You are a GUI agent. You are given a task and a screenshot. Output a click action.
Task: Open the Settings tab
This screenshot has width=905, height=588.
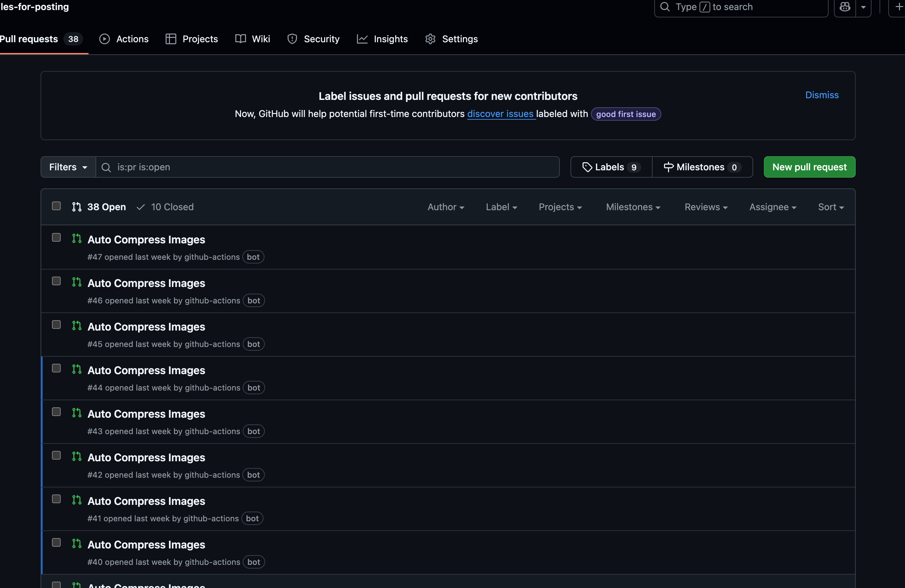(451, 39)
